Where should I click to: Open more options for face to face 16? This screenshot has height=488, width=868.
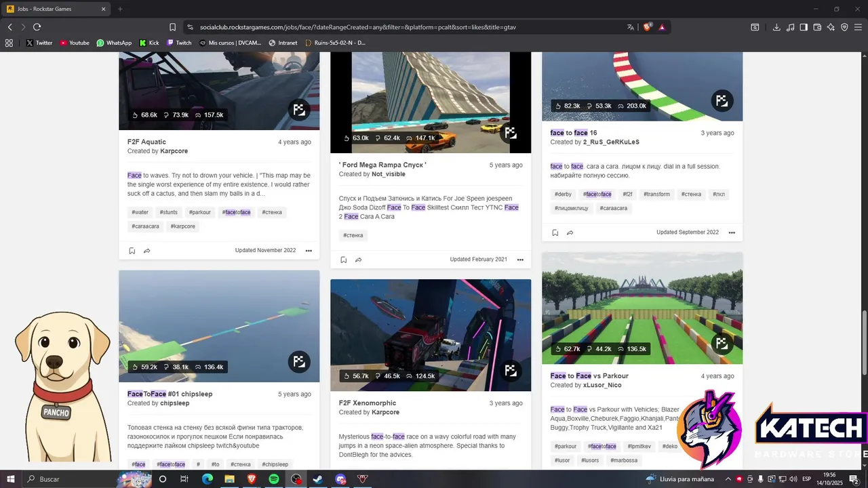coord(732,232)
